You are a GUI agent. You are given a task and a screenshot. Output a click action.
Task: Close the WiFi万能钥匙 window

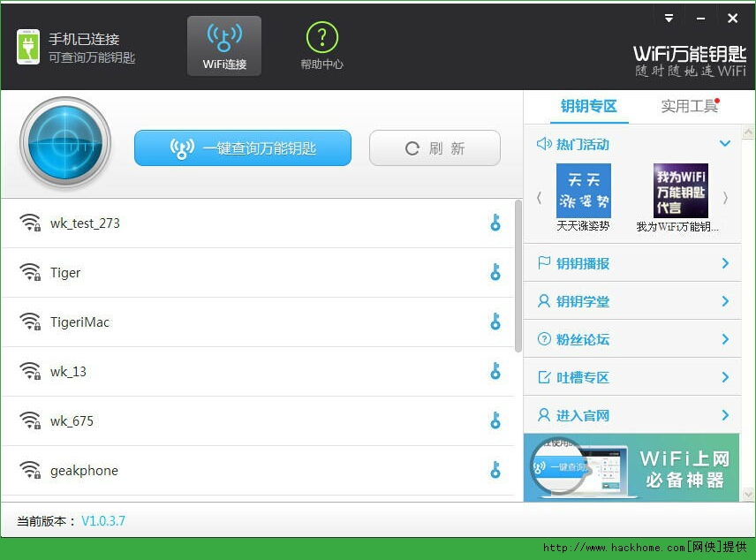click(x=732, y=19)
